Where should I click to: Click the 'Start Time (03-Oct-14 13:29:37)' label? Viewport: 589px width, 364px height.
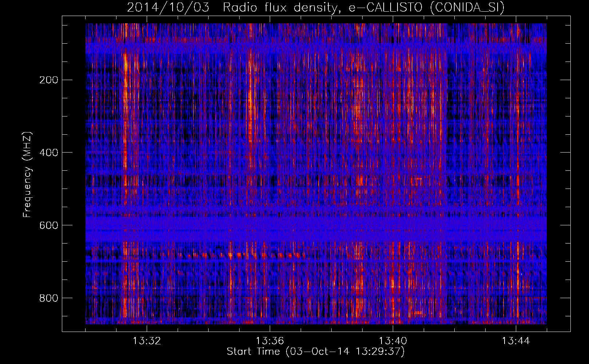[x=316, y=352]
